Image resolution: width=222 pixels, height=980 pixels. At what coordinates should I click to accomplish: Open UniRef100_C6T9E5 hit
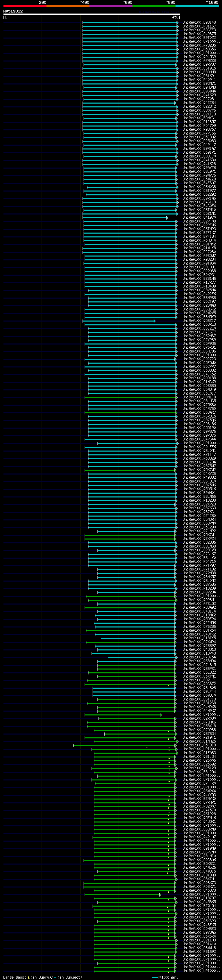(199, 68)
